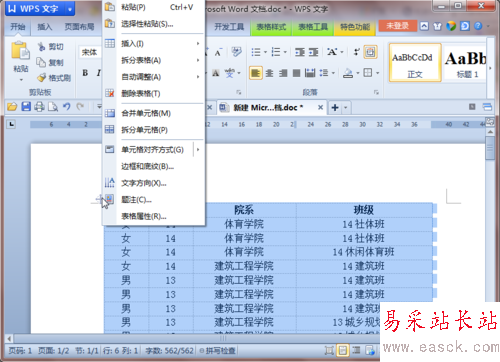Viewport: 500px width, 362px height.
Task: Select the 正文 style thumbnail
Action: (x=415, y=62)
